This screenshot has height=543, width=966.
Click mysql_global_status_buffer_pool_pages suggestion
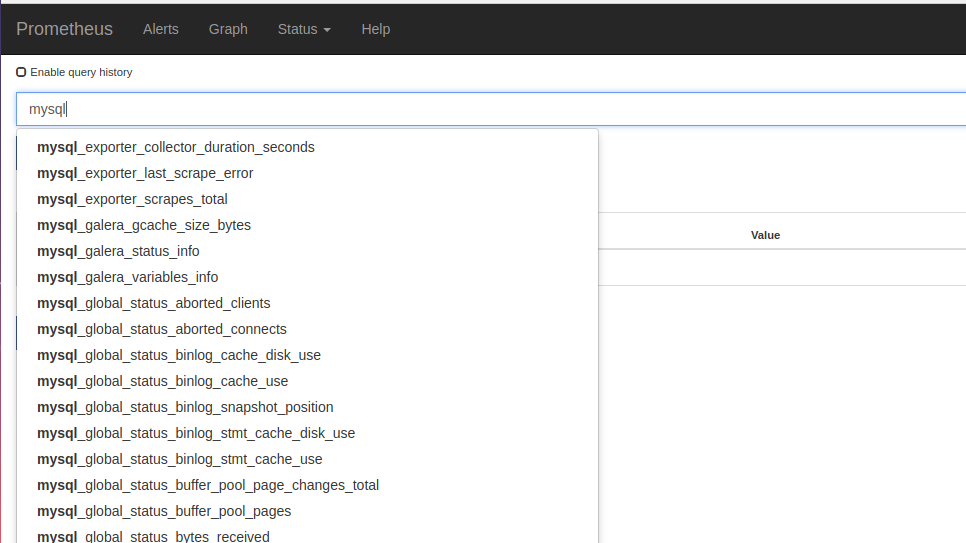point(164,511)
